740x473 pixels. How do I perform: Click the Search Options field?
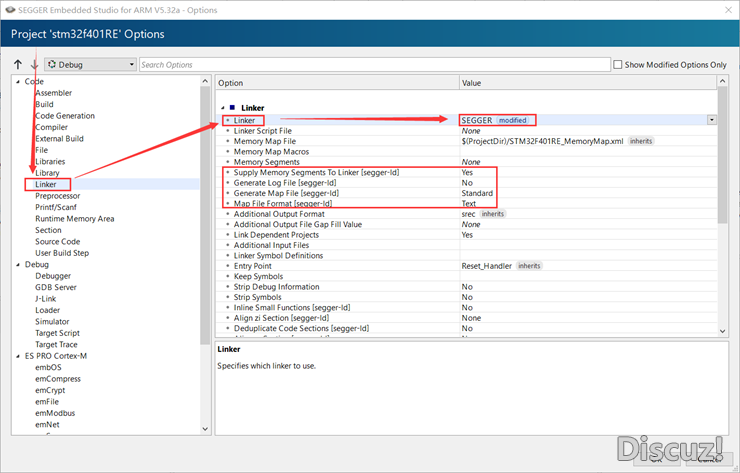click(375, 65)
